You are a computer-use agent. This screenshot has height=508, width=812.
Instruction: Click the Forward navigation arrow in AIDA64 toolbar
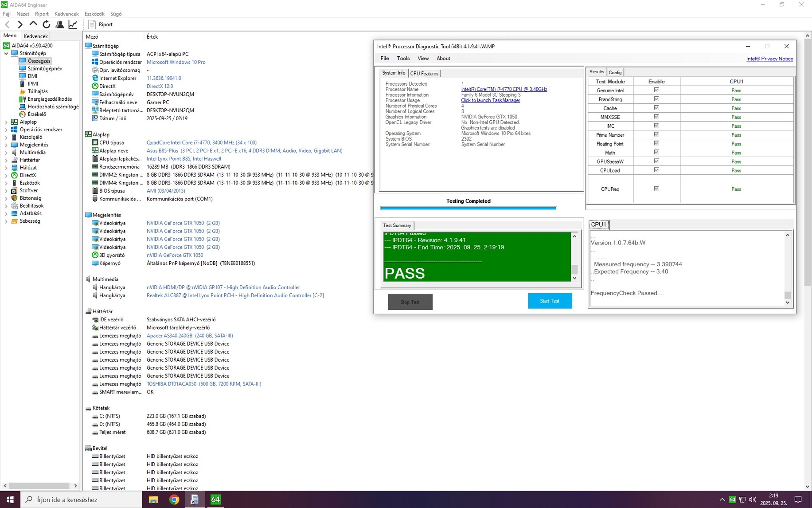(x=20, y=24)
